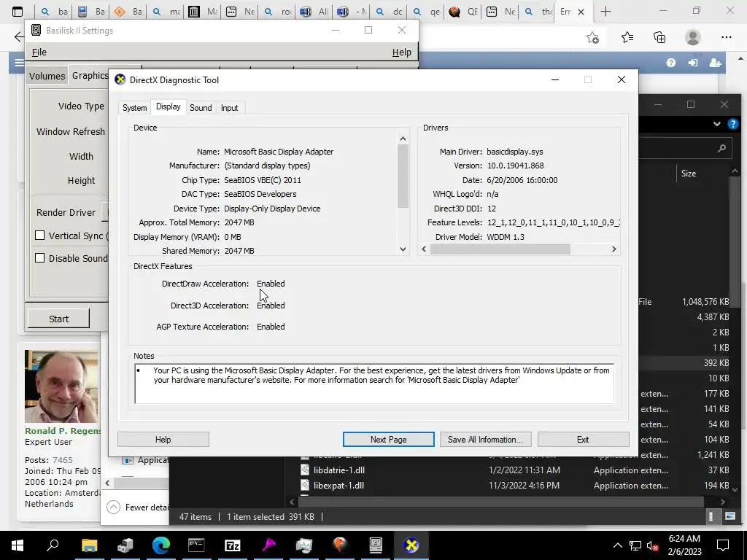The height and width of the screenshot is (560, 747).
Task: Open Help menu in Basilisk II Settings
Action: pyautogui.click(x=402, y=52)
